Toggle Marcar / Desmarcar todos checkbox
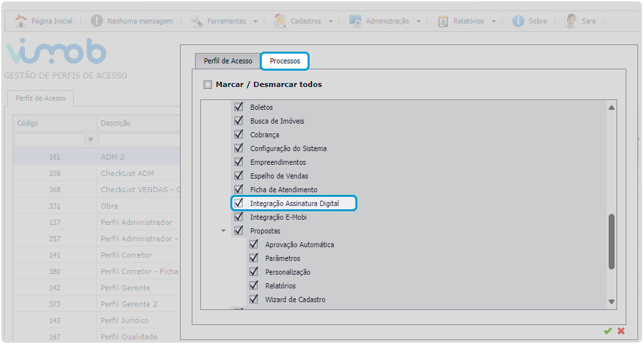This screenshot has height=344, width=644. 208,85
